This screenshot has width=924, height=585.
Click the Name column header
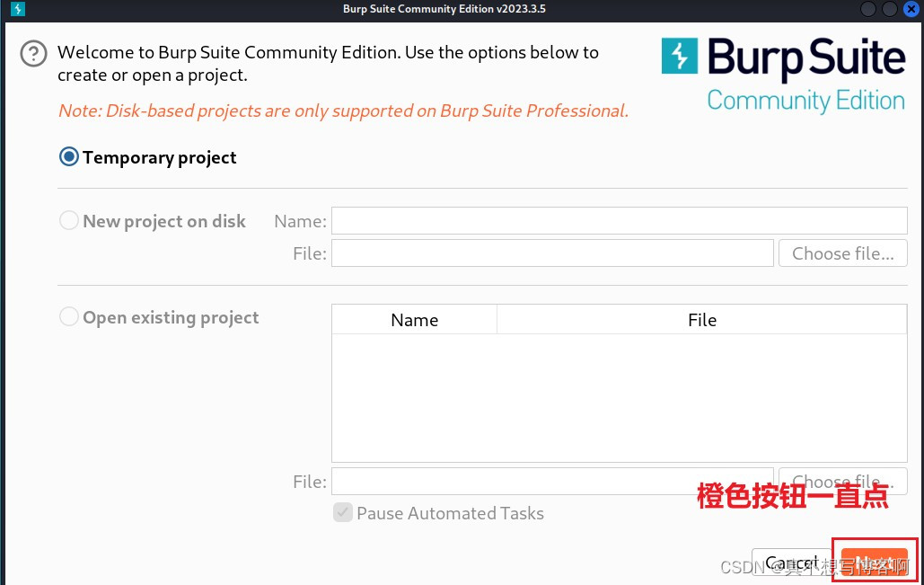414,320
